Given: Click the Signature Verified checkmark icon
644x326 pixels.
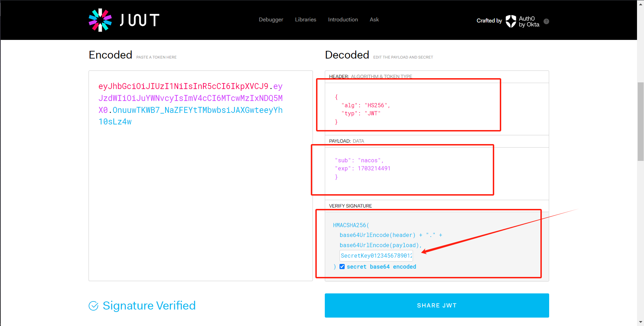Looking at the screenshot, I should tap(94, 306).
